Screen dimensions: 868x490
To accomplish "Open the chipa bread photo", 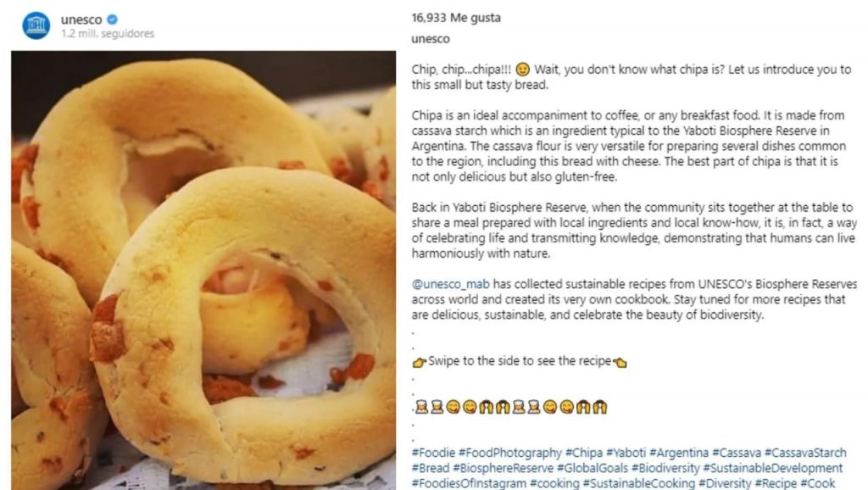I will pos(203,270).
